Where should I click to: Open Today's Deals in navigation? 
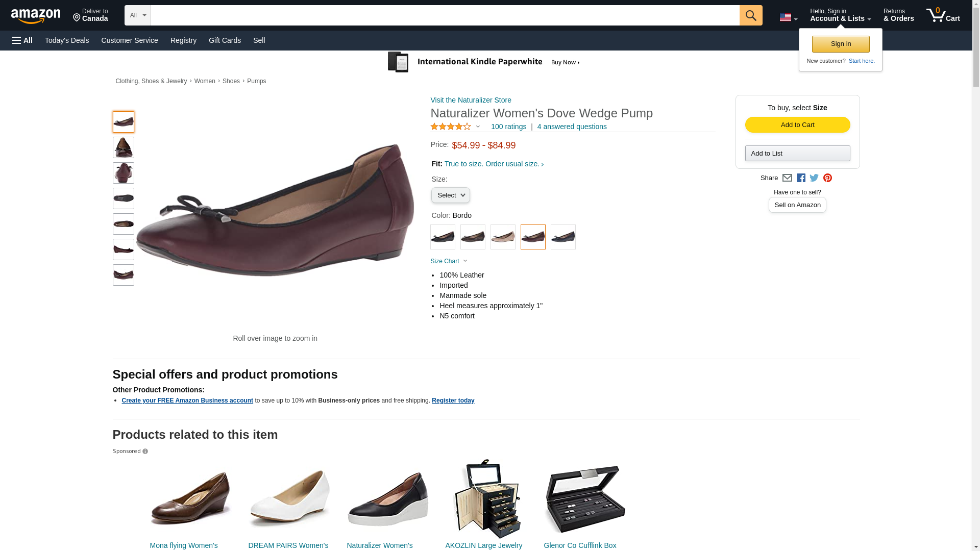[x=67, y=40]
